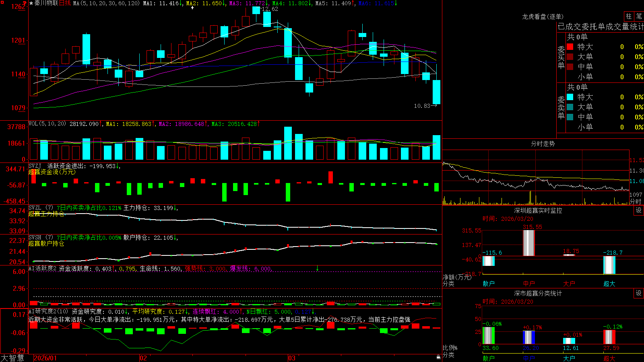Screen dimensions: 644x362
Task: Select the 03 month marker on timeline
Action: pyautogui.click(x=292, y=358)
